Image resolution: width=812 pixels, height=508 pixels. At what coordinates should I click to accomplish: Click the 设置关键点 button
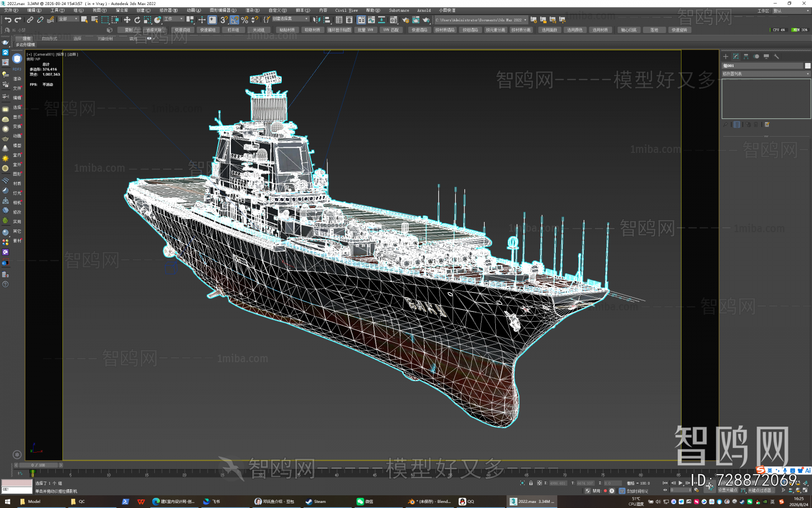[x=727, y=490]
